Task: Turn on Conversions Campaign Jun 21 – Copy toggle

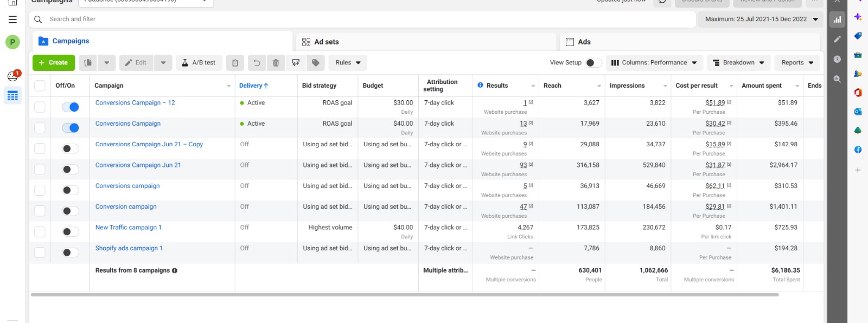Action: (71, 148)
